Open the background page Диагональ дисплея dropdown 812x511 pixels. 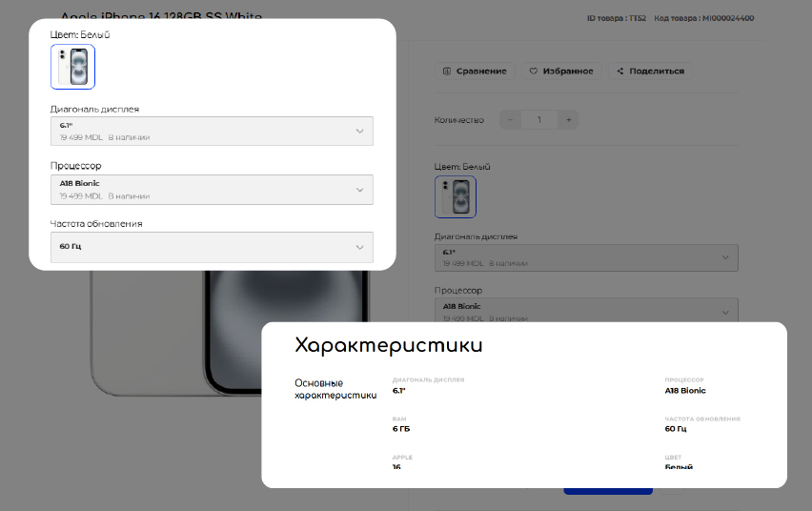point(586,257)
